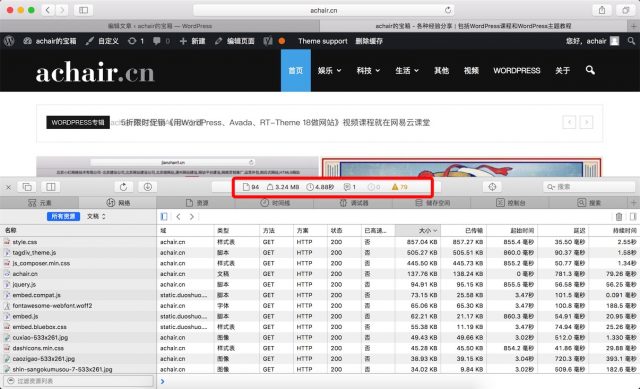640x389 pixels.
Task: Switch to 时间线 timeline tab
Action: (x=275, y=203)
